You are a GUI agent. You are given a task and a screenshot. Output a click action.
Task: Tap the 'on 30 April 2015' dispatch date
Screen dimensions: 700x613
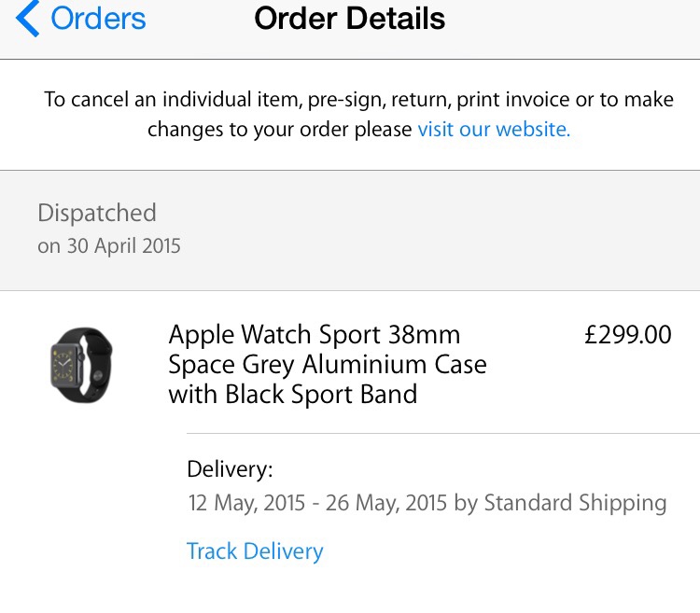pyautogui.click(x=109, y=246)
